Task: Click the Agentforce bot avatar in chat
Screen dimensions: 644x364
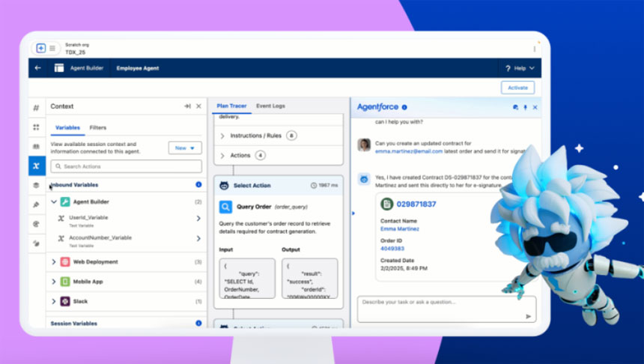Action: (x=364, y=179)
